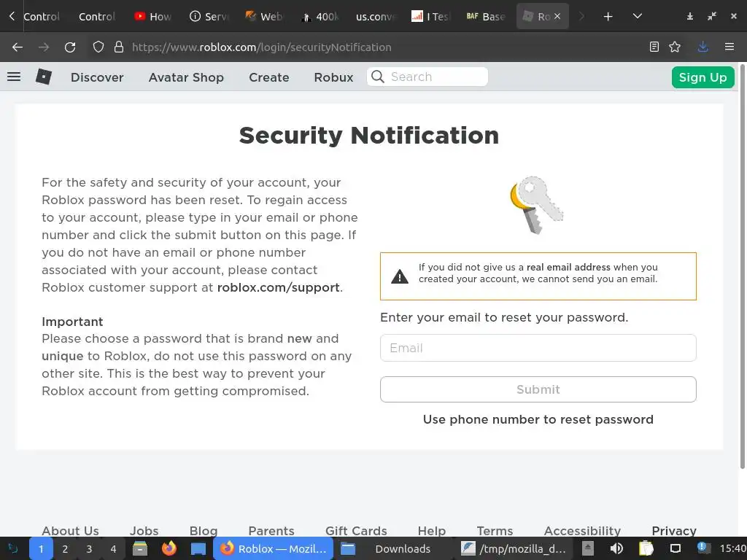Viewport: 747px width, 560px height.
Task: Click the Email input field
Action: 538,348
